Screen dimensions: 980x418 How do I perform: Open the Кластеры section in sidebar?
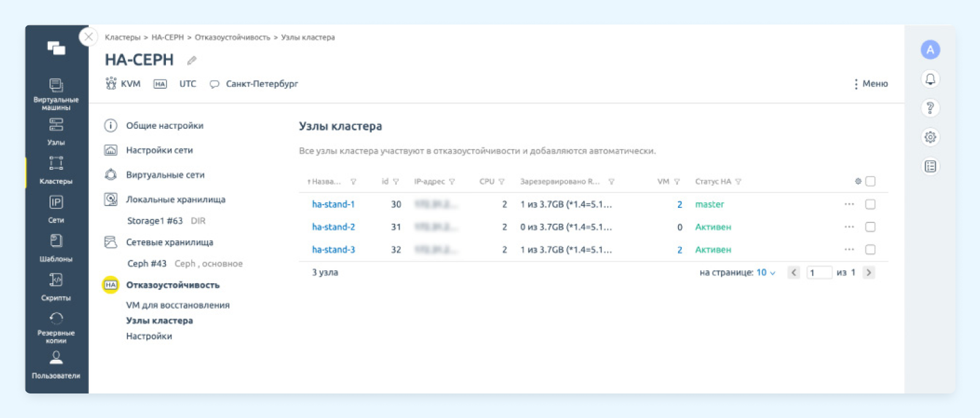click(x=56, y=170)
